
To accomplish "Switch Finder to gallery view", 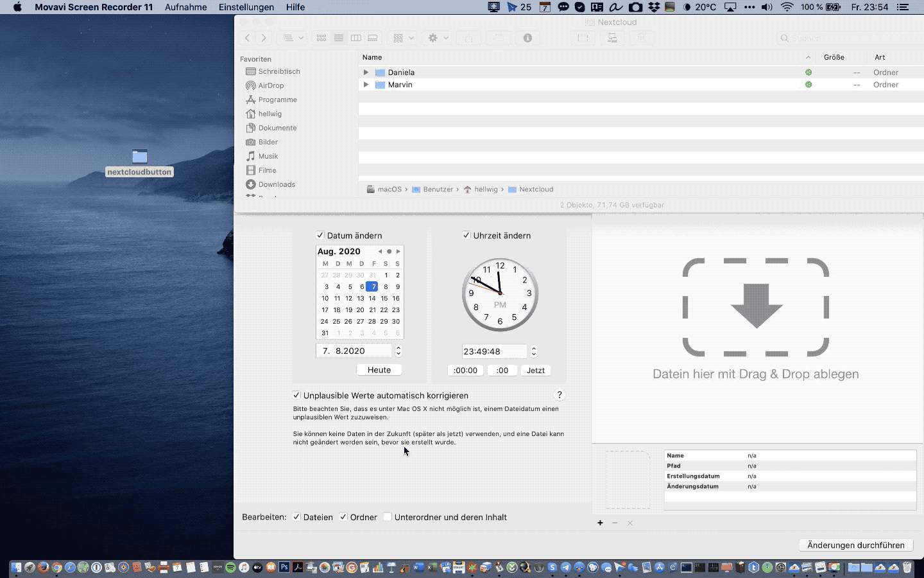I will tap(373, 38).
